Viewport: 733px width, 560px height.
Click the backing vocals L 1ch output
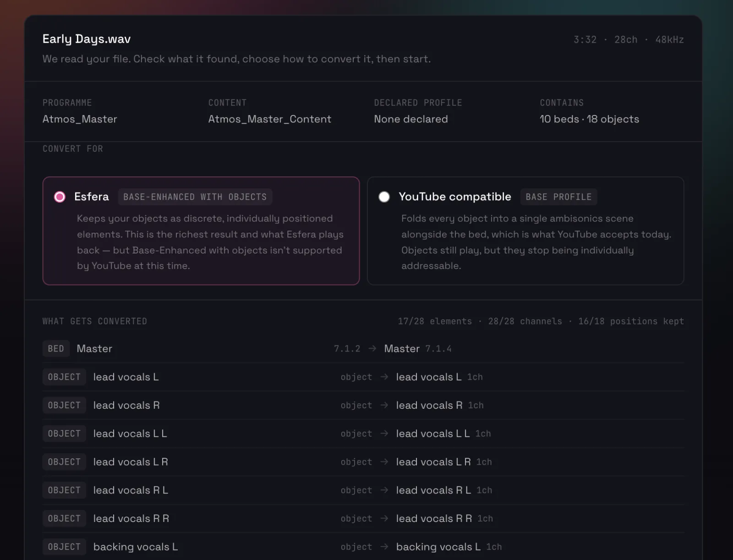point(449,547)
